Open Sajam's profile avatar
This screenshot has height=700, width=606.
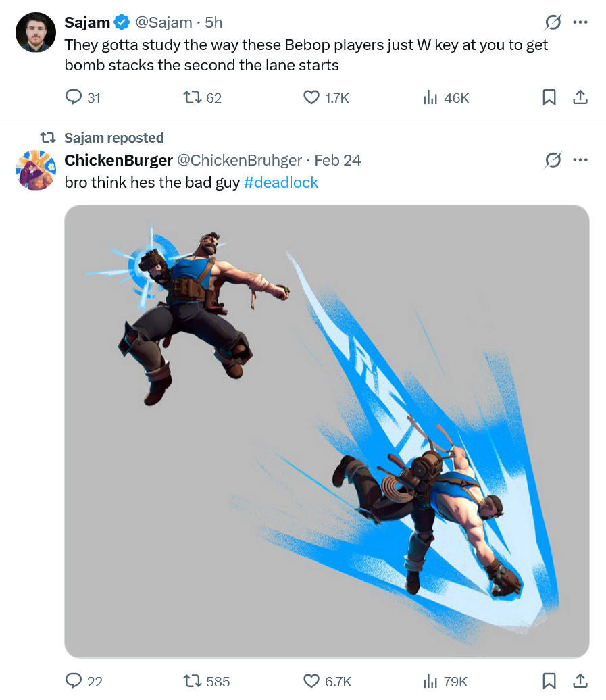pyautogui.click(x=36, y=32)
